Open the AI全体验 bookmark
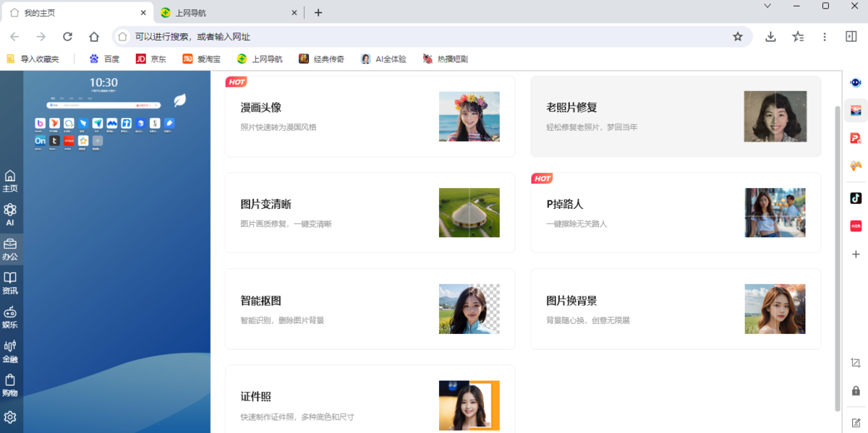This screenshot has height=433, width=868. click(x=384, y=59)
